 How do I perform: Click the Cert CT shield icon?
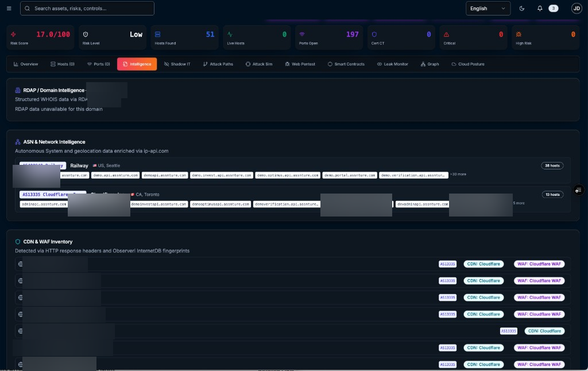click(374, 34)
